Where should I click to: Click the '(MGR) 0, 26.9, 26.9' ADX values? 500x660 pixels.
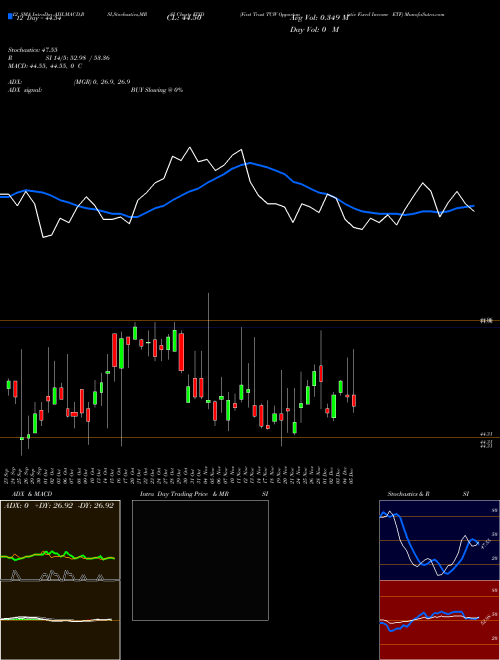tap(102, 82)
